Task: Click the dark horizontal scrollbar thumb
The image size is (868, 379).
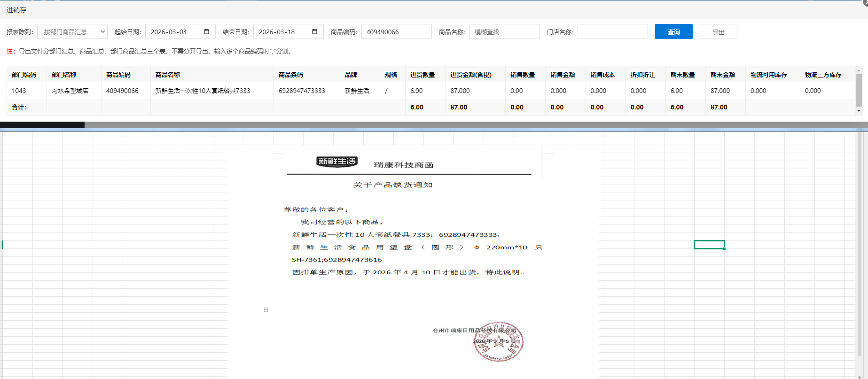Action: [42, 125]
